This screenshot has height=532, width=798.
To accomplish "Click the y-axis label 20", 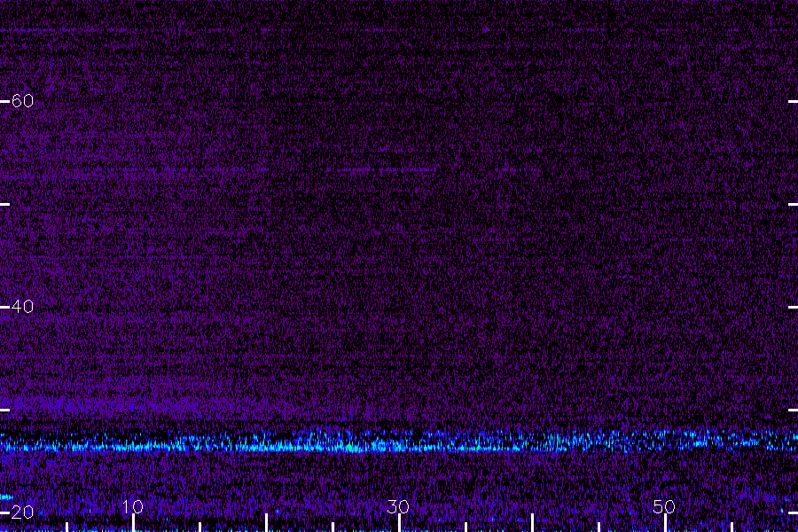I will [x=22, y=512].
